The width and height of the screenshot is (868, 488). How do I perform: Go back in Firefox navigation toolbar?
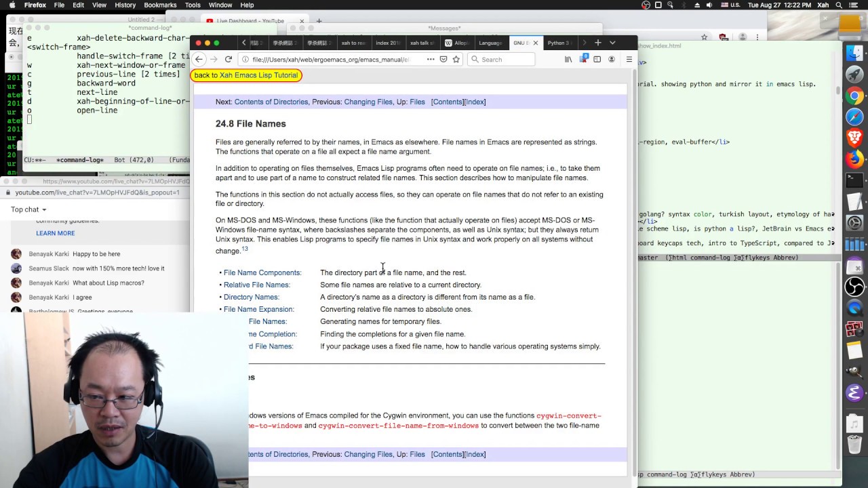(199, 59)
